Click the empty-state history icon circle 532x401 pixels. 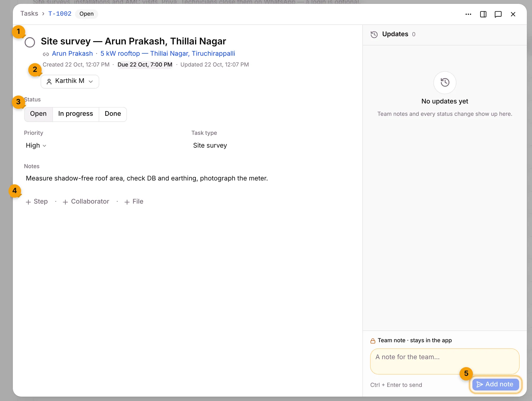[445, 82]
